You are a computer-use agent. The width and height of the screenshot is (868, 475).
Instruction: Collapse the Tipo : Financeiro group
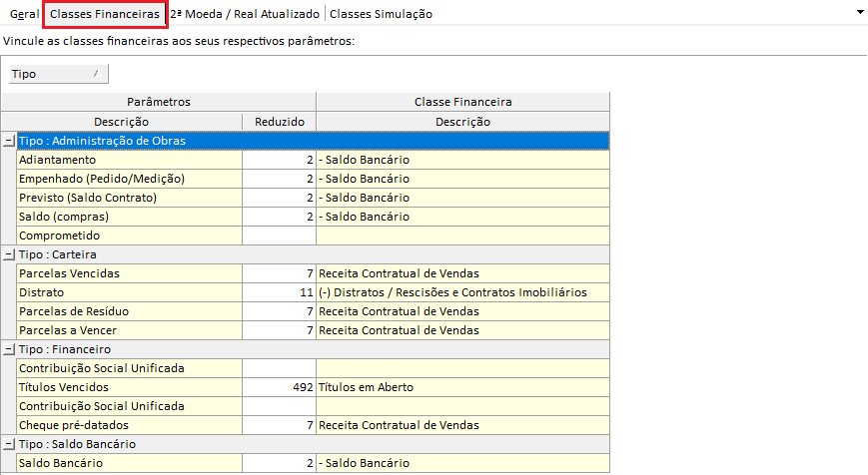(9, 350)
